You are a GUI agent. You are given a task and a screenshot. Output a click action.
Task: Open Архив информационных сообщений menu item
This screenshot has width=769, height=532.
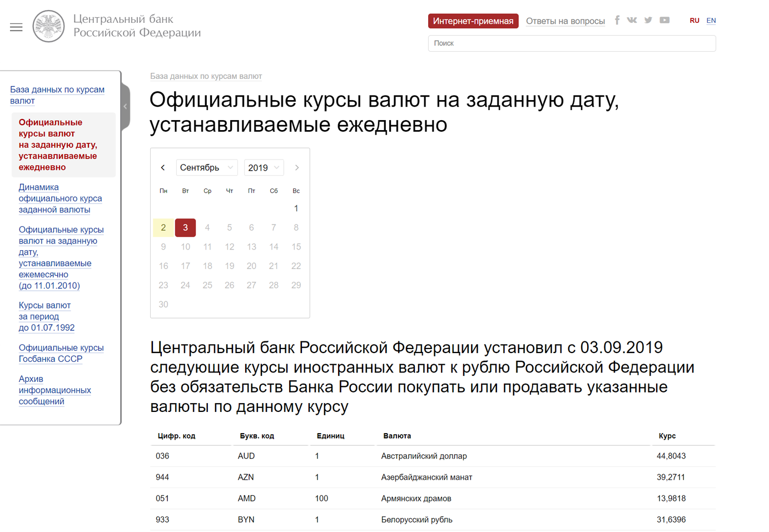pos(54,390)
